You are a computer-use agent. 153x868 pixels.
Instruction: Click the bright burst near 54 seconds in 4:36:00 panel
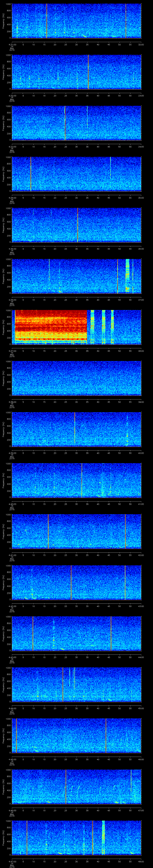pyautogui.click(x=127, y=276)
